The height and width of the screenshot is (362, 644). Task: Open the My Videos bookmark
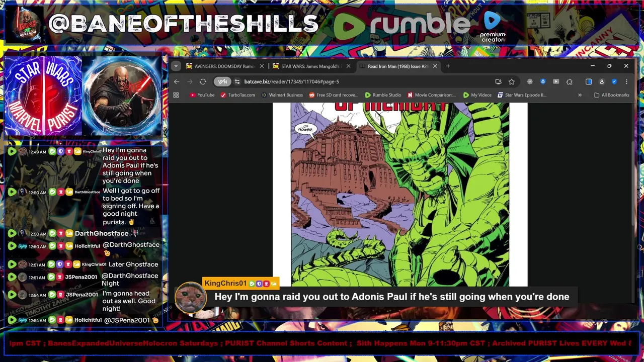tap(477, 95)
